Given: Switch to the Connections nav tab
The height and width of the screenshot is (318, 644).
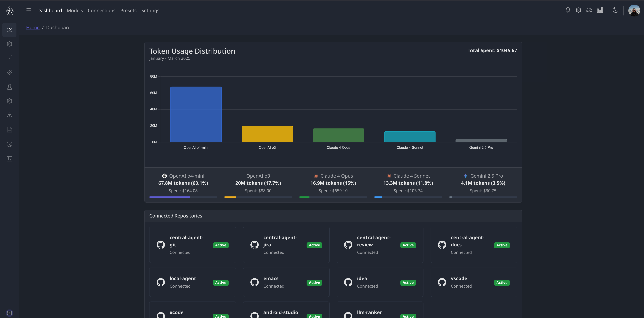Looking at the screenshot, I should point(101,11).
